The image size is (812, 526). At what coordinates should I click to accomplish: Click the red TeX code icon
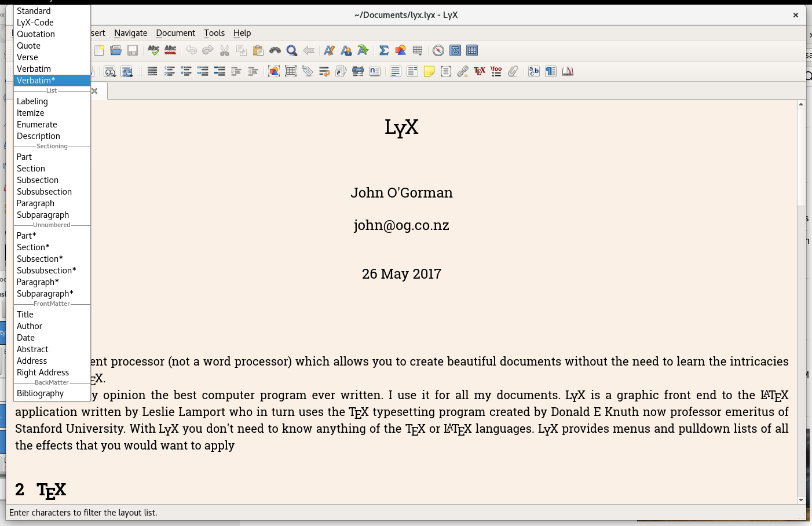pos(479,71)
